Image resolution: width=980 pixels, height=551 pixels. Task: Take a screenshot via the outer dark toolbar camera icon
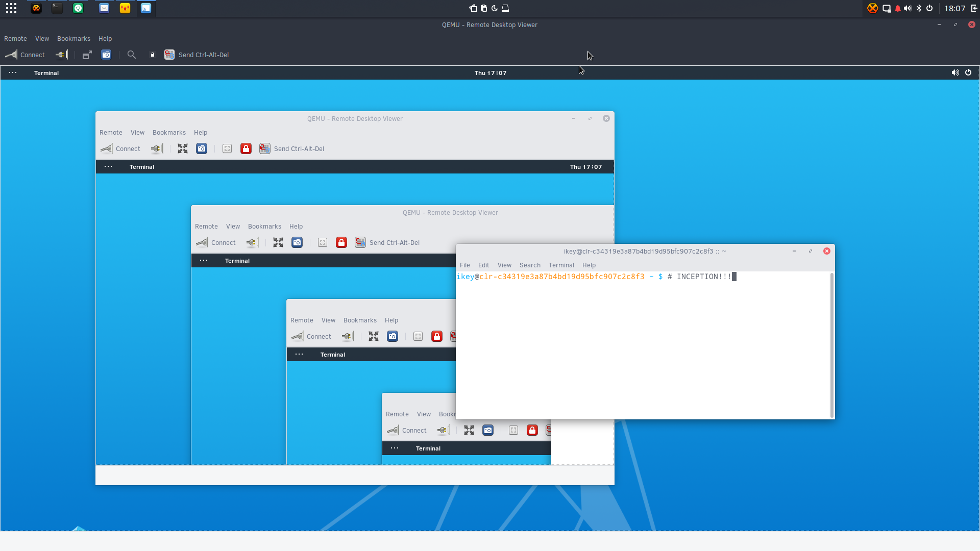tap(106, 55)
